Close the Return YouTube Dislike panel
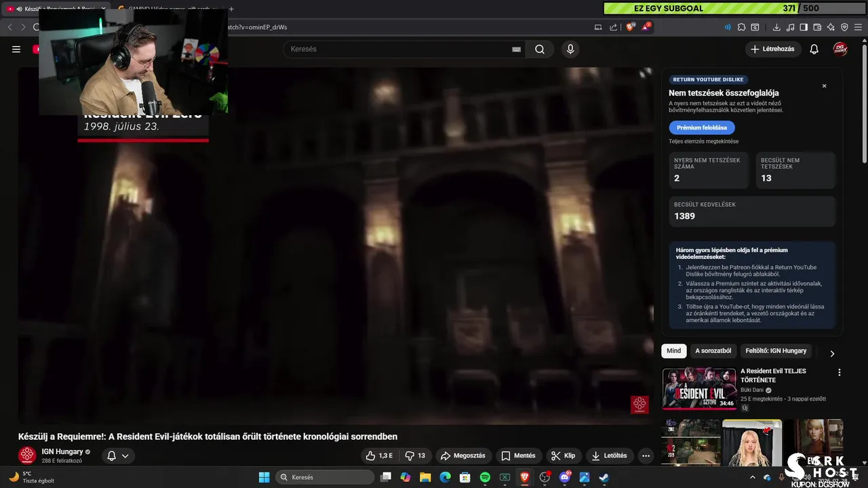The height and width of the screenshot is (488, 868). coord(825,86)
